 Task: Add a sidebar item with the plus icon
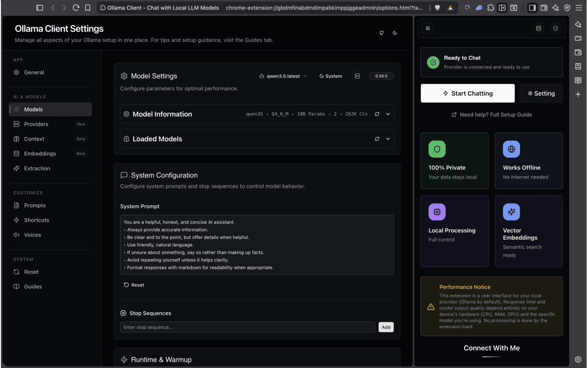(578, 94)
